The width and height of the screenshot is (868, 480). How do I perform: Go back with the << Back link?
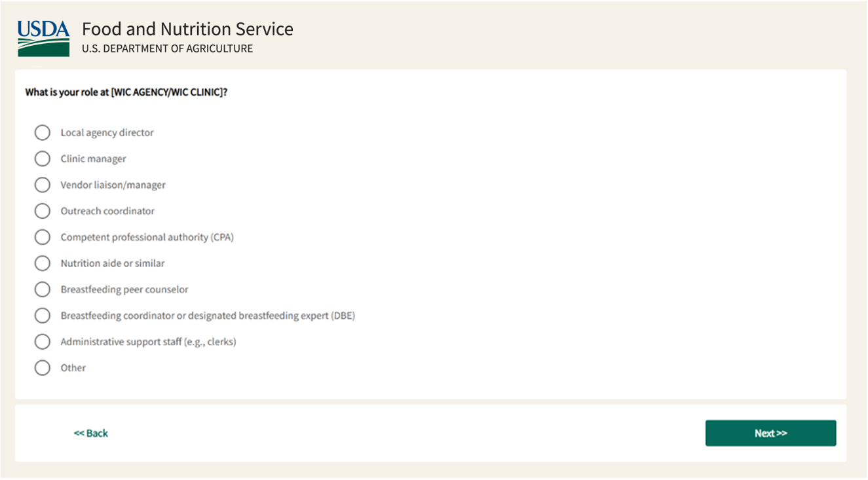coord(91,434)
